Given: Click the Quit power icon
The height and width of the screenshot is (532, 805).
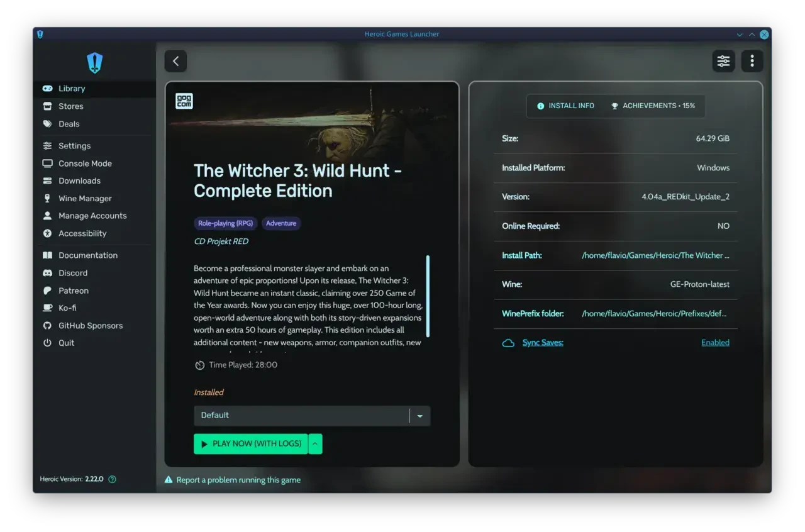Looking at the screenshot, I should point(47,343).
